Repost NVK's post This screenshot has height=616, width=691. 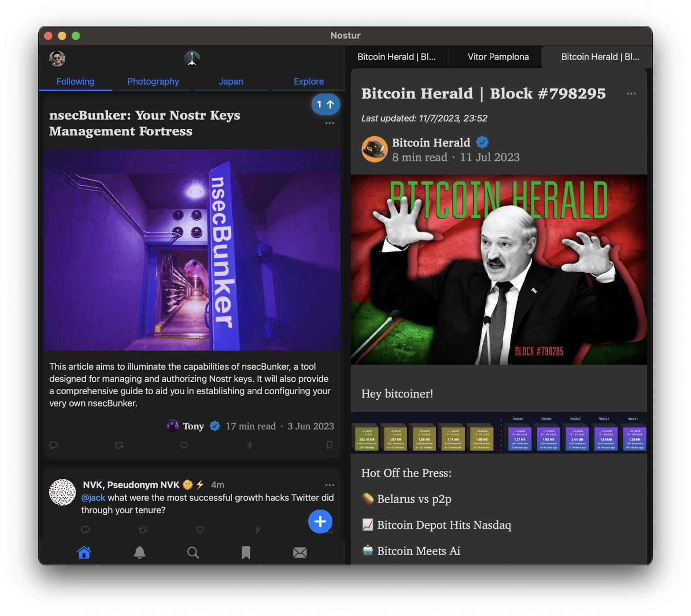pyautogui.click(x=143, y=529)
